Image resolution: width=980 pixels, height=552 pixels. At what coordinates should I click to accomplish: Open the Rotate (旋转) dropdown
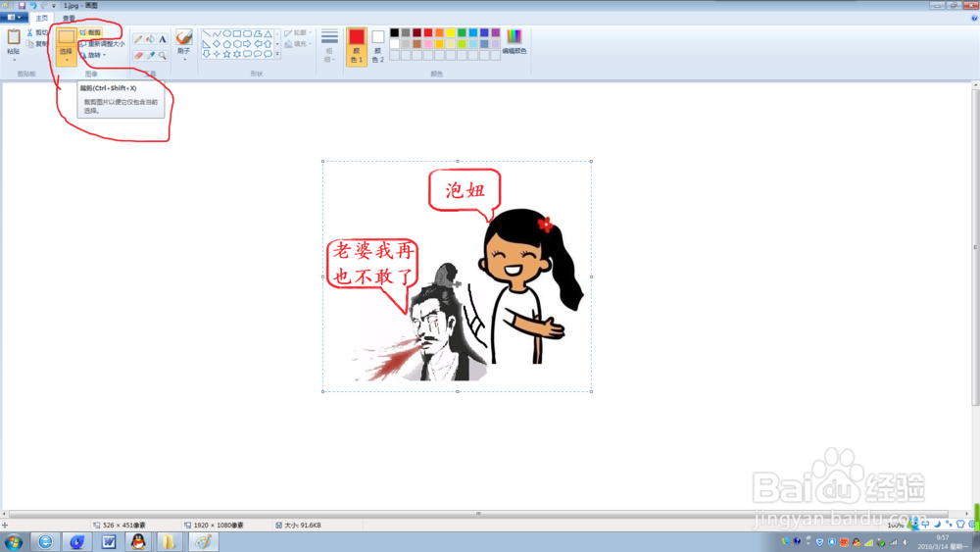point(94,55)
